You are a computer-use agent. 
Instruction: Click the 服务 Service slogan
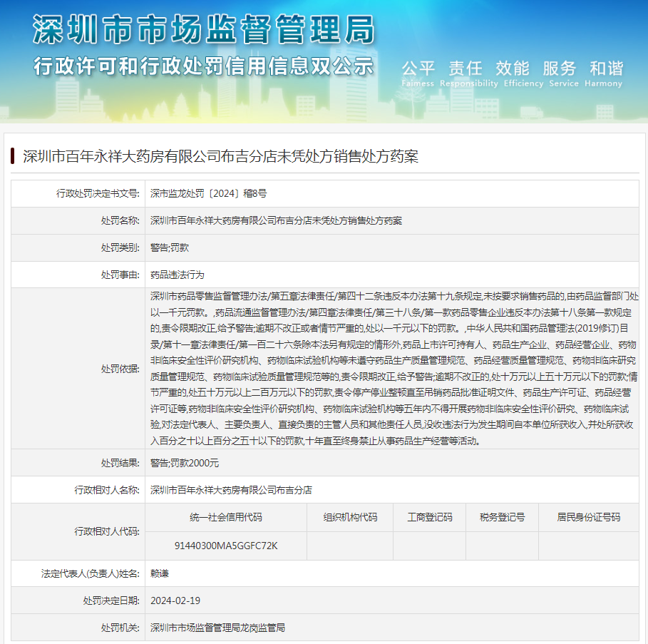[564, 73]
